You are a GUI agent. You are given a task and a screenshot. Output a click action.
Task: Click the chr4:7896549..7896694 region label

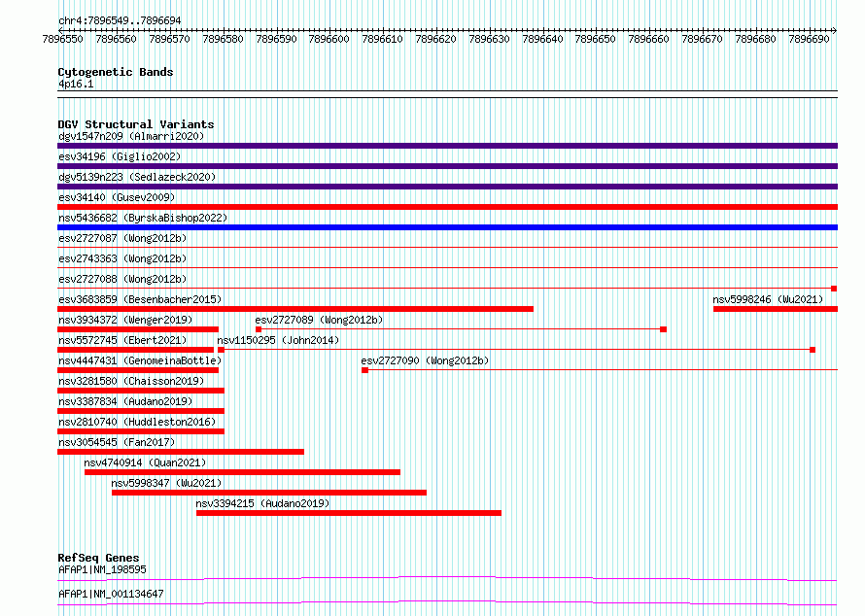coord(120,20)
